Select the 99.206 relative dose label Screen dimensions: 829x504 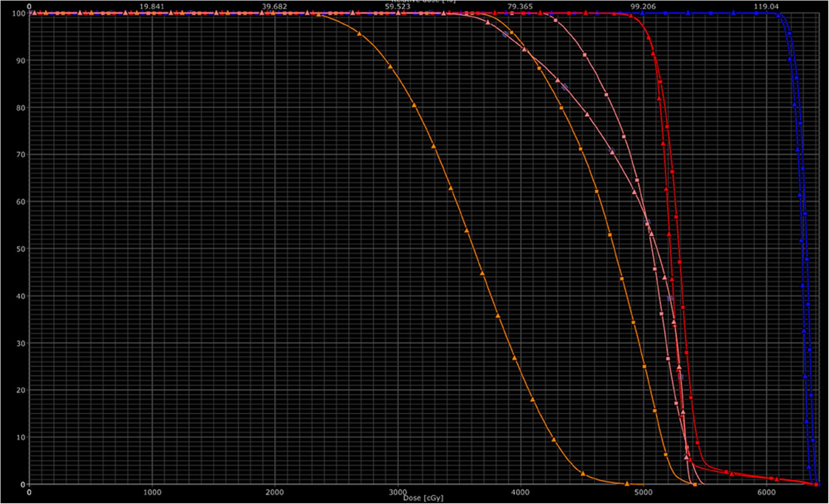pos(643,6)
